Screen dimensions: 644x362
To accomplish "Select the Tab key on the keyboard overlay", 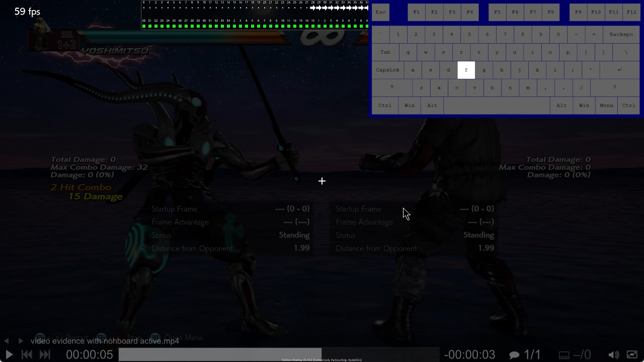I will click(385, 52).
